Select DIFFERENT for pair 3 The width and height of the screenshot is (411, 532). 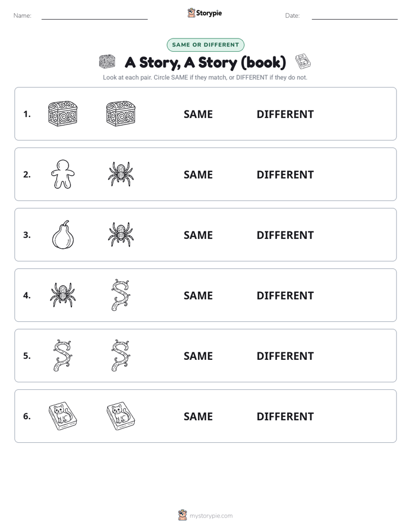[285, 235]
